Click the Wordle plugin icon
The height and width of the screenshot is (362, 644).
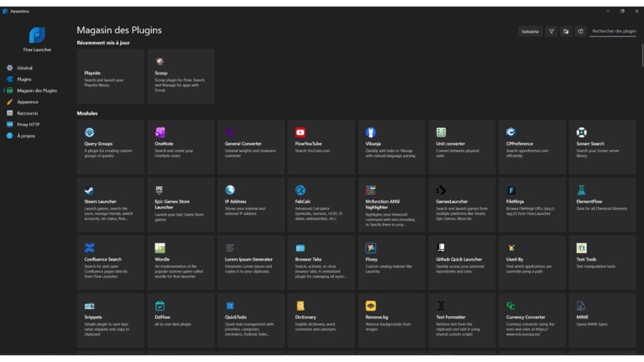[x=160, y=248]
